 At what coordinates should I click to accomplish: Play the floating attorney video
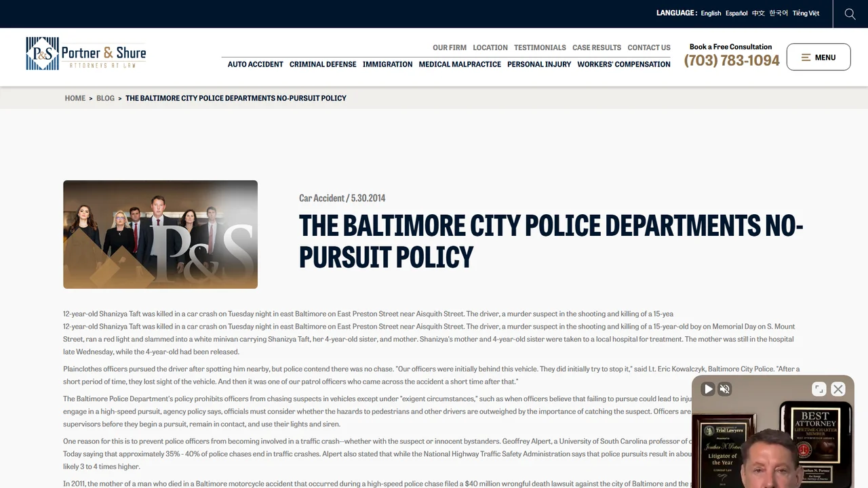pyautogui.click(x=708, y=389)
